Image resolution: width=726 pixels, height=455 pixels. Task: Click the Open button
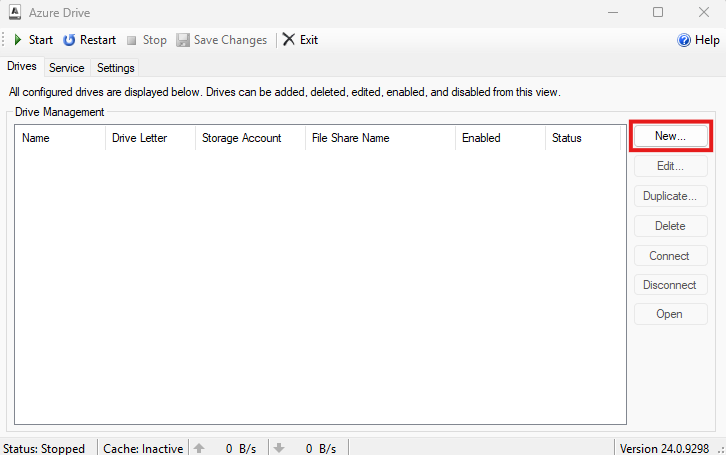(x=670, y=314)
